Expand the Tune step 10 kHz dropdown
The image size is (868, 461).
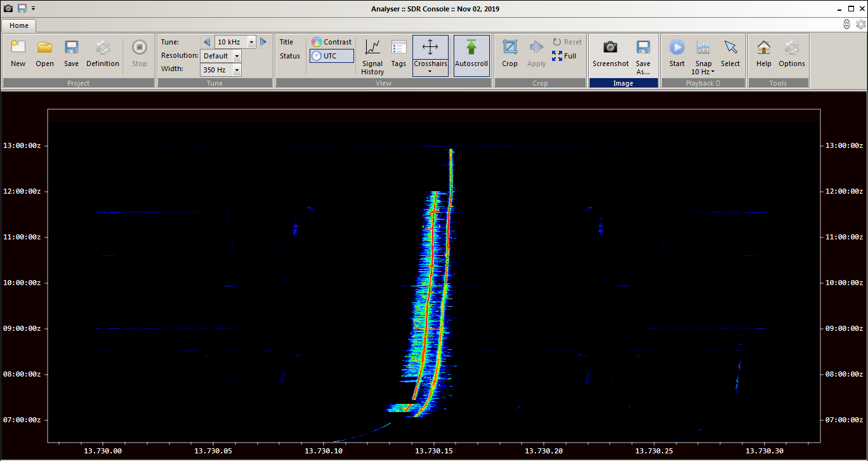(x=251, y=42)
